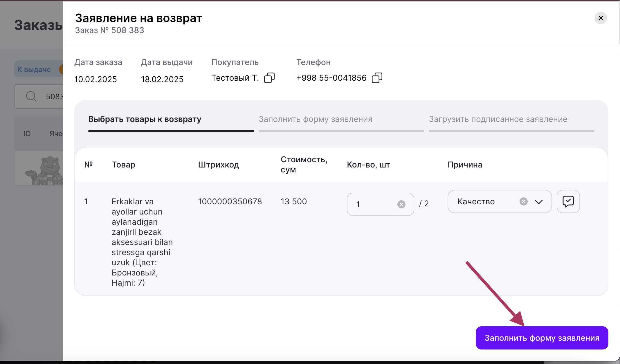Open the comment icon next to reason
This screenshot has width=620, height=364.
click(568, 201)
